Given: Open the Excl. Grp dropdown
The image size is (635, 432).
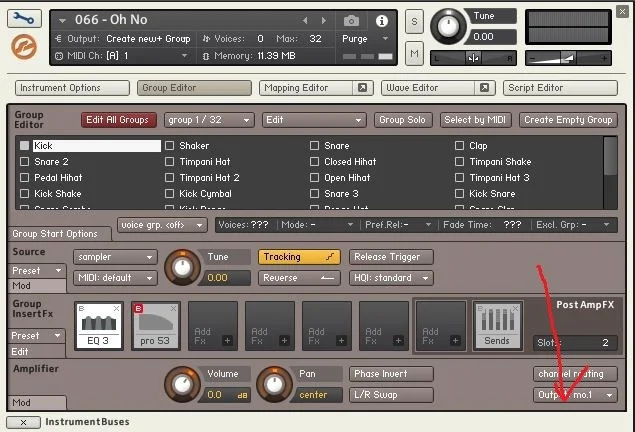Looking at the screenshot, I should [x=573, y=225].
